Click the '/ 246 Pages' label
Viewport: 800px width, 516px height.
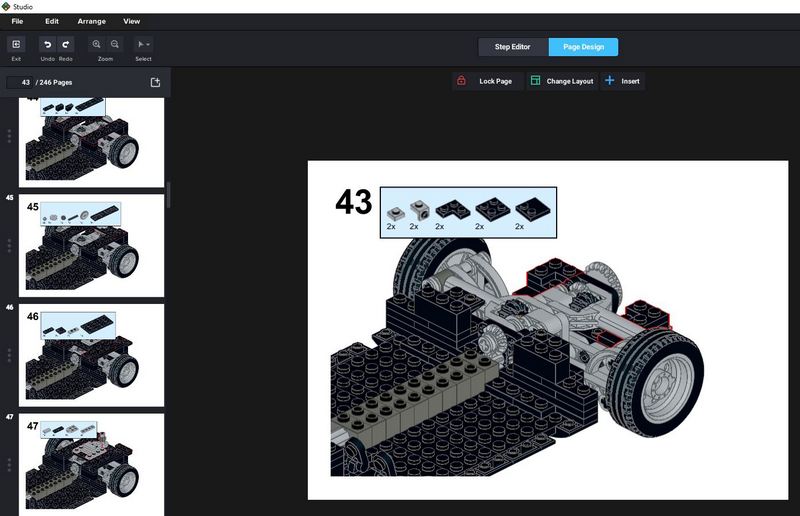tap(54, 82)
